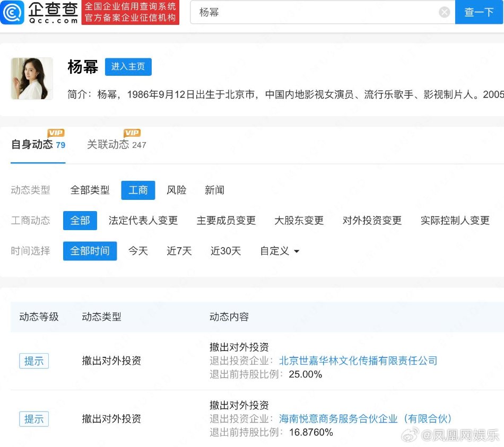Open 海南悦意商务服务合伙企业 link
Image resolution: width=504 pixels, height=447 pixels.
(366, 419)
